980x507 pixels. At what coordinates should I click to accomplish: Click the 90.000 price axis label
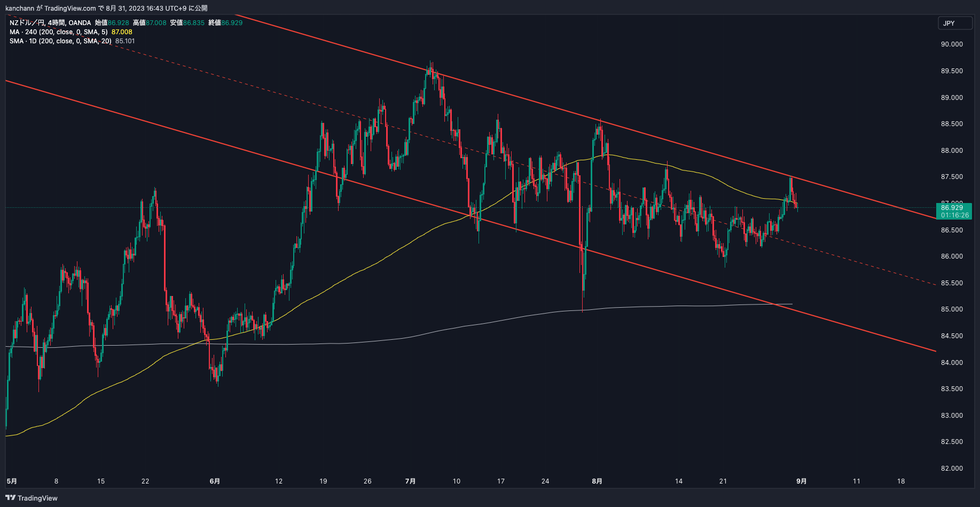[952, 44]
